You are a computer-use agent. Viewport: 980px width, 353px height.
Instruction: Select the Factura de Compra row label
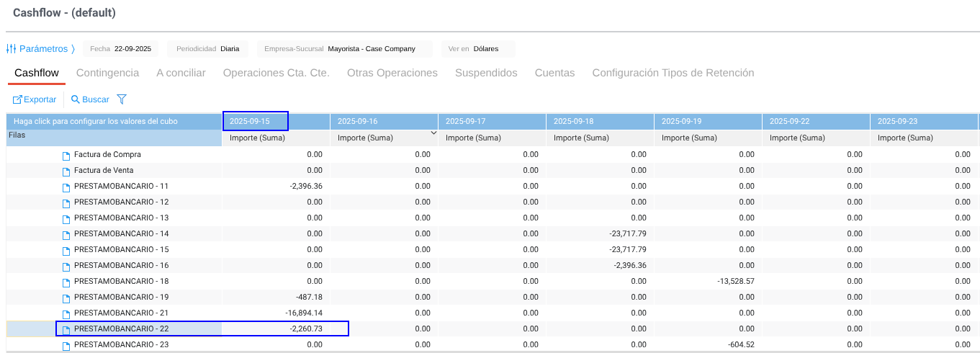(107, 154)
